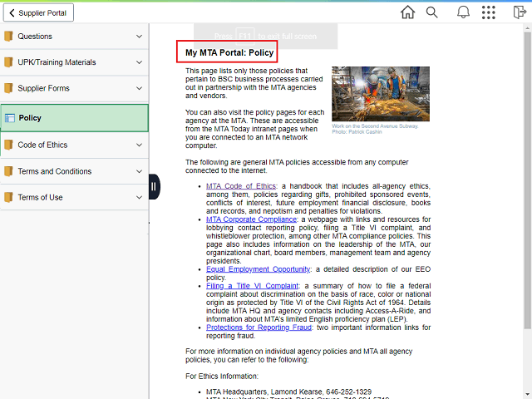Expand the Terms and Conditions chevron
The width and height of the screenshot is (532, 399).
[139, 171]
